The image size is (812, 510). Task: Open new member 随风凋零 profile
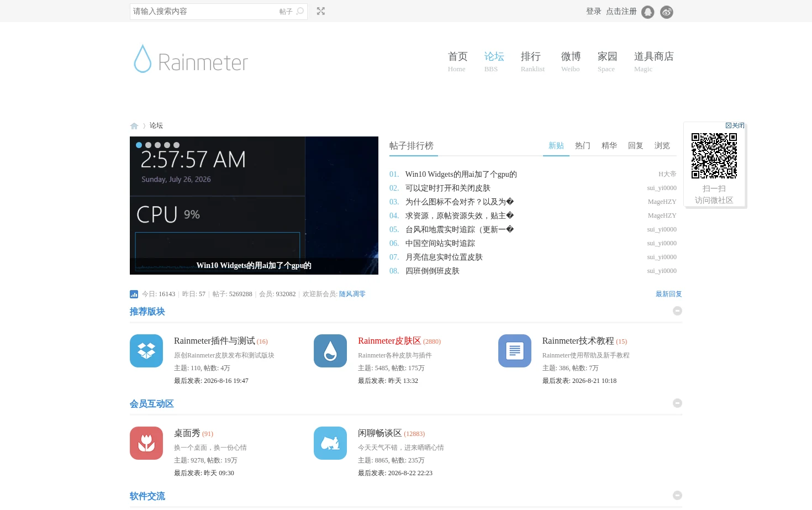(x=352, y=294)
